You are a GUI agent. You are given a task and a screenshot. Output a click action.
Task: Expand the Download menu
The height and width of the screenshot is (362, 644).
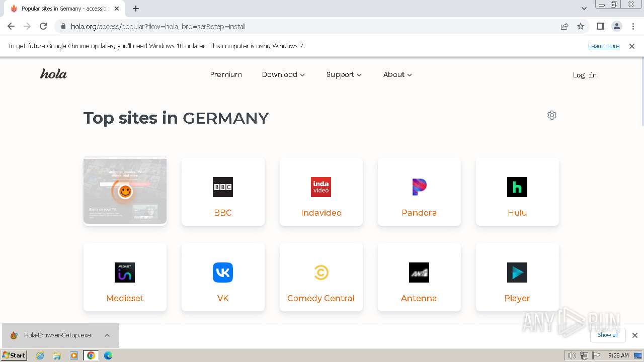pos(283,74)
